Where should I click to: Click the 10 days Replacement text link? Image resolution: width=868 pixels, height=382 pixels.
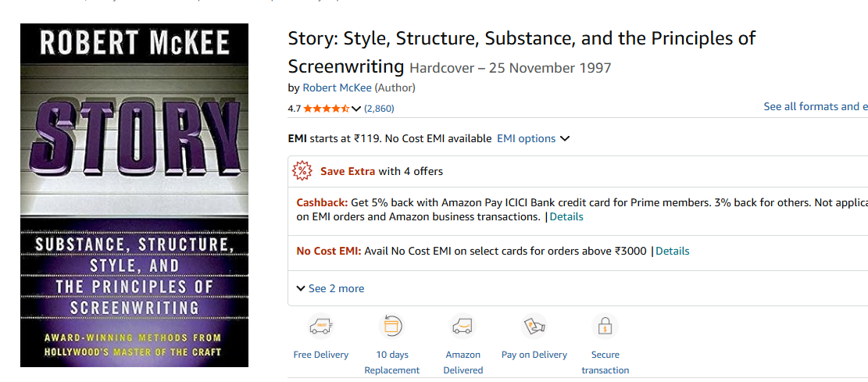[391, 362]
